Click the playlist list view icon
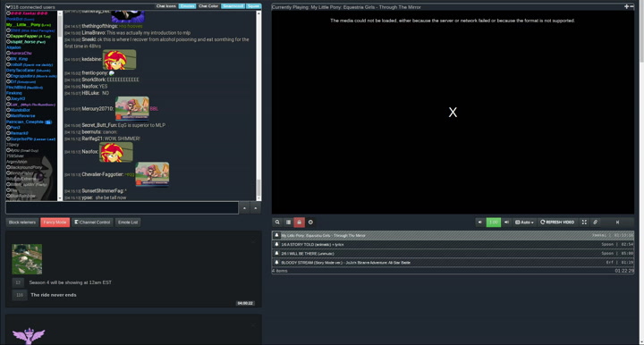Image resolution: width=644 pixels, height=345 pixels. click(288, 223)
